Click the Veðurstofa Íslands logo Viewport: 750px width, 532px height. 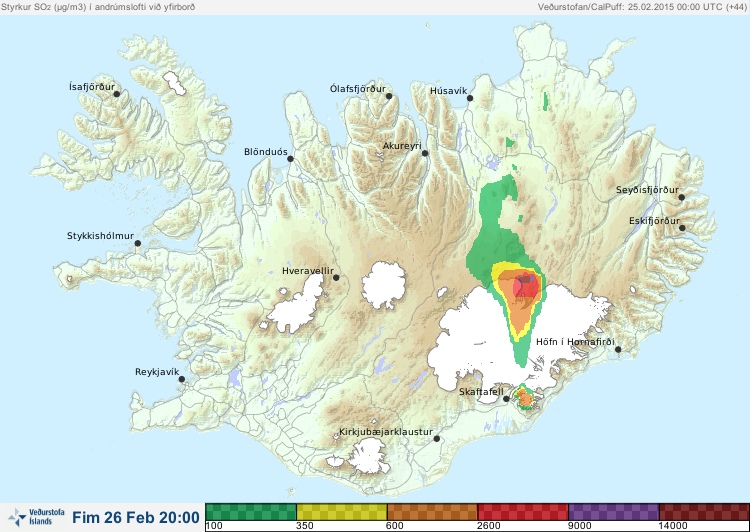pos(36,517)
